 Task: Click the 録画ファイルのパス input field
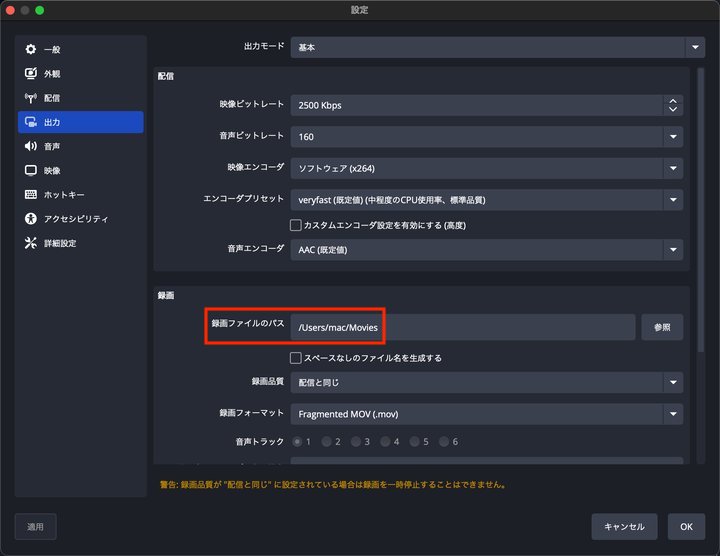tap(462, 327)
